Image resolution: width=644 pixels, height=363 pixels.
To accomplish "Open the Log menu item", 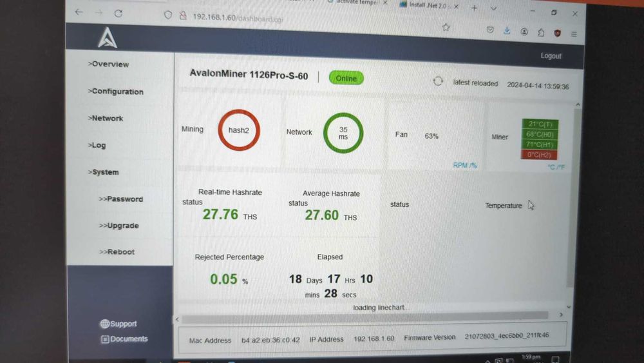I will pyautogui.click(x=97, y=145).
